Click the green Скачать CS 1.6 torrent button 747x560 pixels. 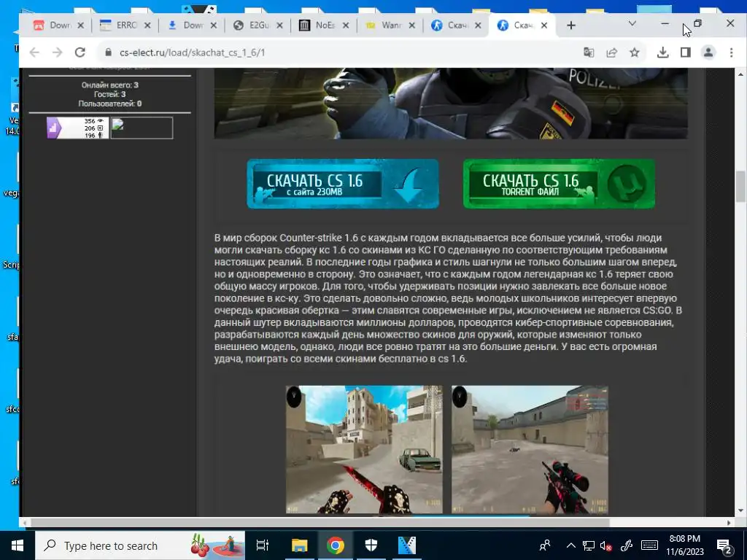(559, 183)
